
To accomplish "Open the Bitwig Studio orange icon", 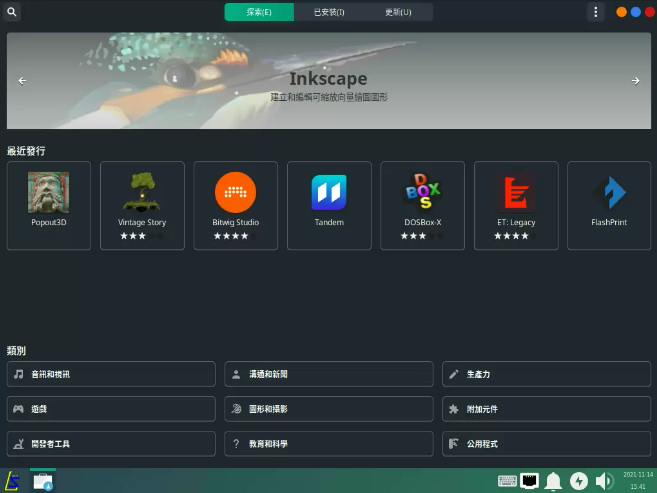I will click(235, 192).
